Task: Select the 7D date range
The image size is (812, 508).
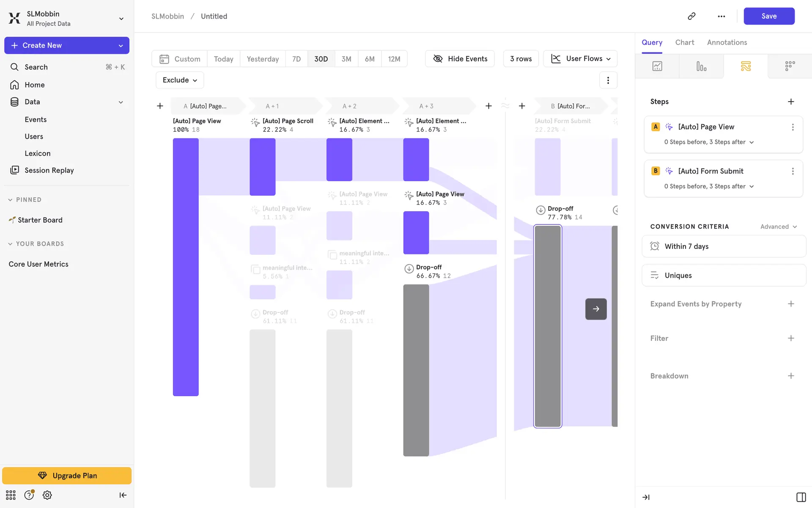Action: [296, 59]
